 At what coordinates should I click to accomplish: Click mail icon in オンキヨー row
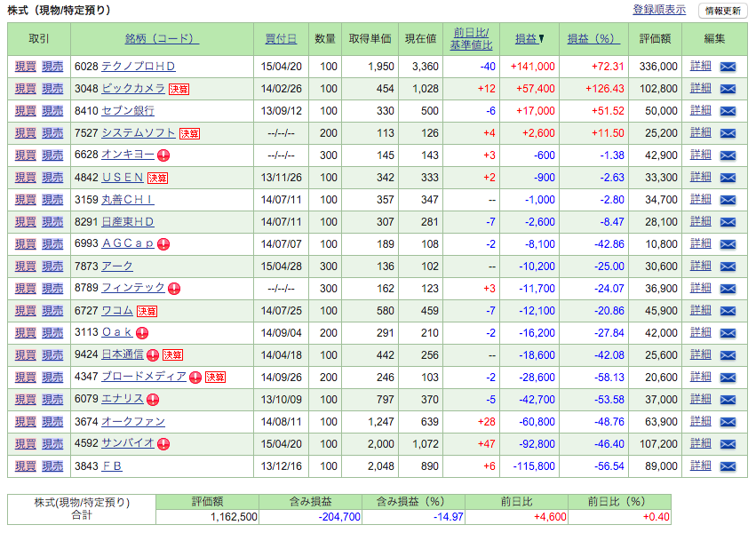(728, 155)
